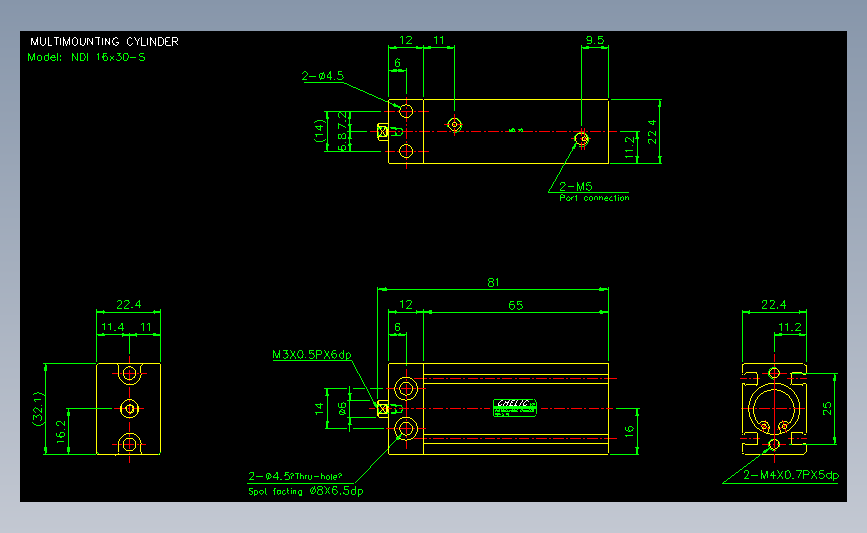
Task: Click the '16.2' vertical dimension
Action: 61,430
